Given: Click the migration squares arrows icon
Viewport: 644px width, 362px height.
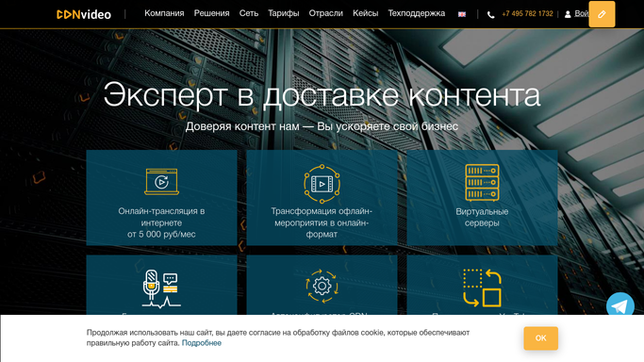Looking at the screenshot, I should [x=482, y=288].
